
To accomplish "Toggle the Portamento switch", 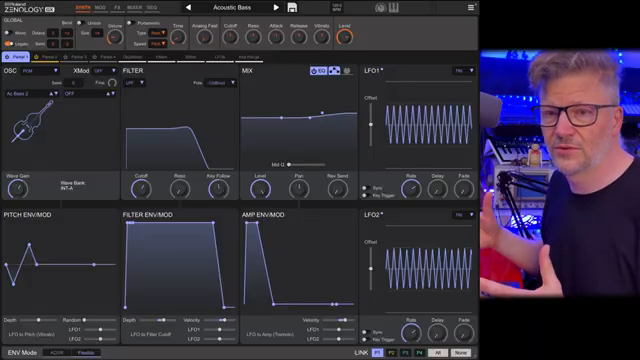I will click(131, 23).
